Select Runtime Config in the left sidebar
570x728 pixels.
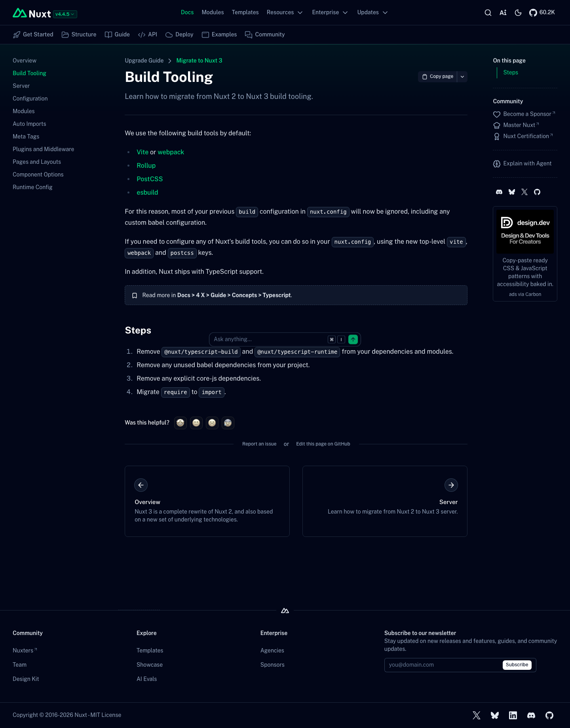click(x=32, y=187)
